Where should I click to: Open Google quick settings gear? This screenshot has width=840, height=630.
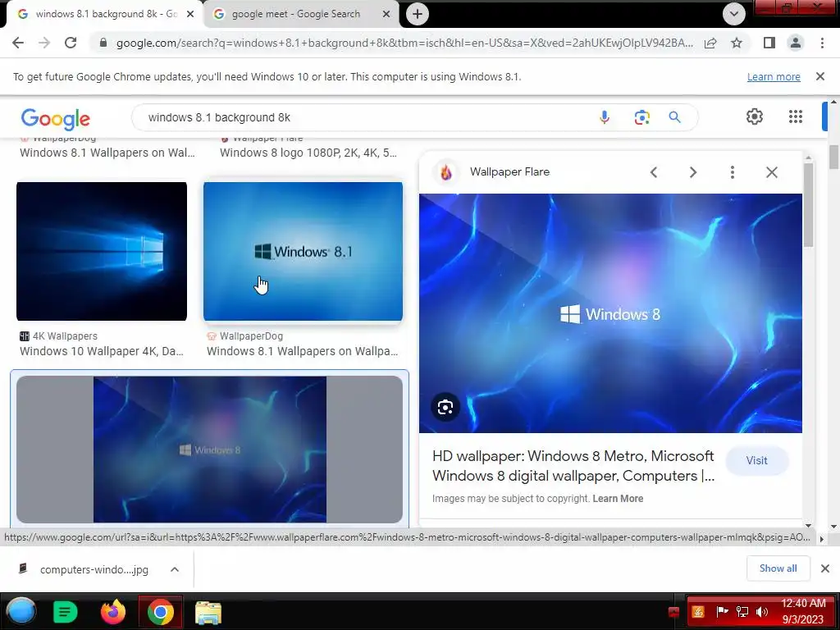coord(755,116)
